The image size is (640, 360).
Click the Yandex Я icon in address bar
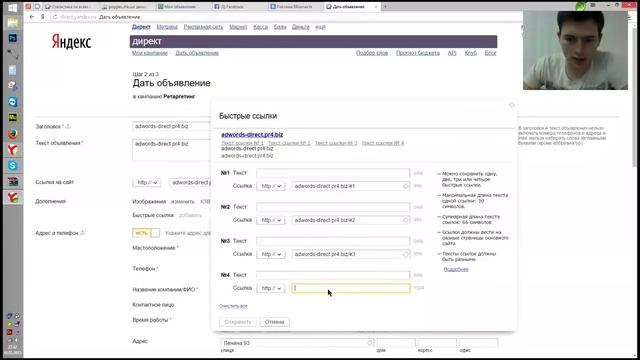[x=42, y=17]
